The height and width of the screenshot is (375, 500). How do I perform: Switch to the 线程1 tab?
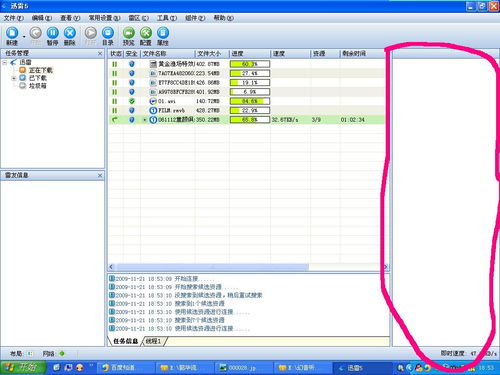(x=154, y=341)
